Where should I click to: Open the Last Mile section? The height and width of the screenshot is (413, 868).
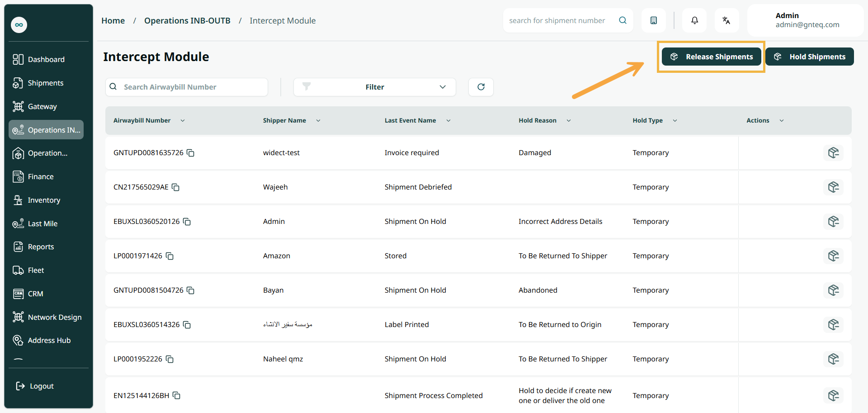[46, 223]
